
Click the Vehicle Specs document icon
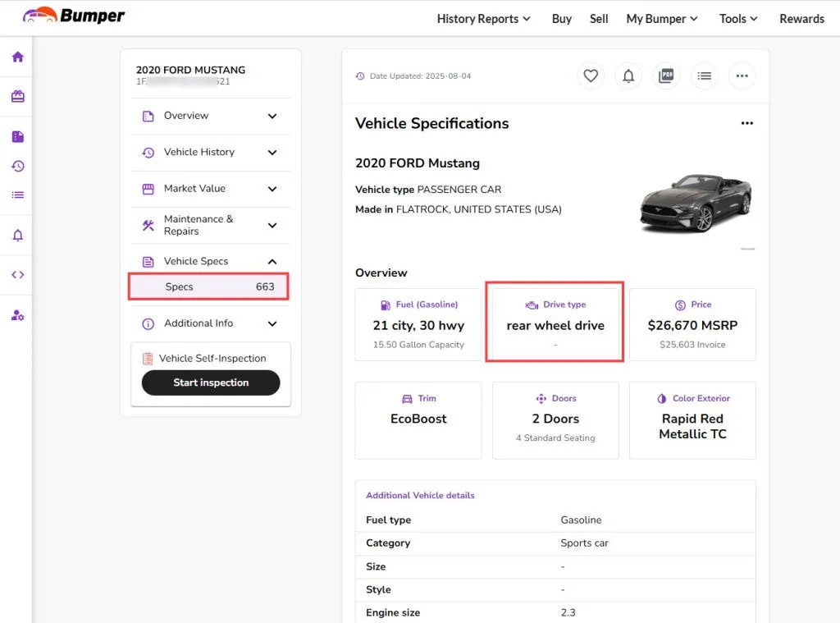point(148,262)
